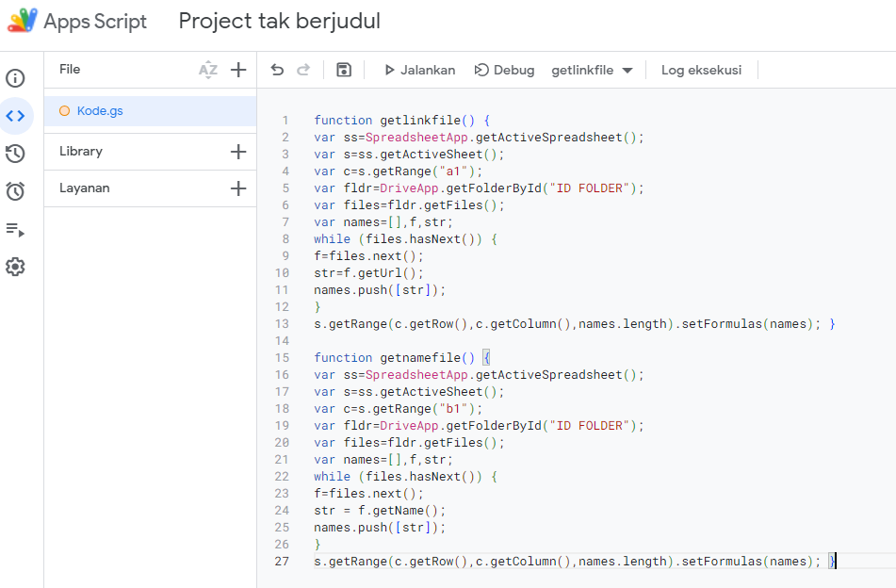Add a service next to Layanan
Viewport: 896px width, 588px height.
tap(238, 188)
